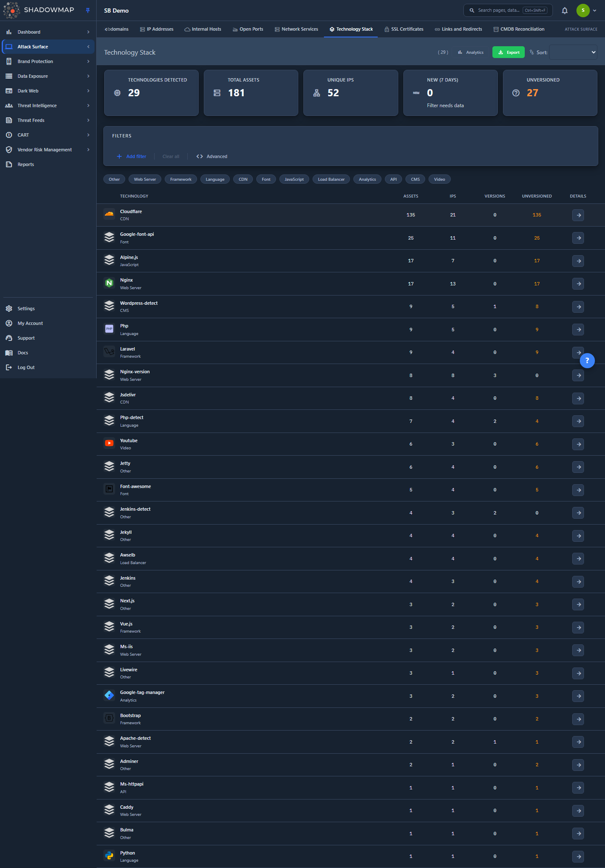Toggle the Web Server category chip

[145, 179]
